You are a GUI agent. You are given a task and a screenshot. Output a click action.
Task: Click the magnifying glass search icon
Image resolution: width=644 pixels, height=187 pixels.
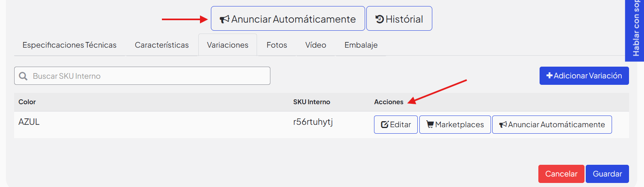tap(23, 76)
